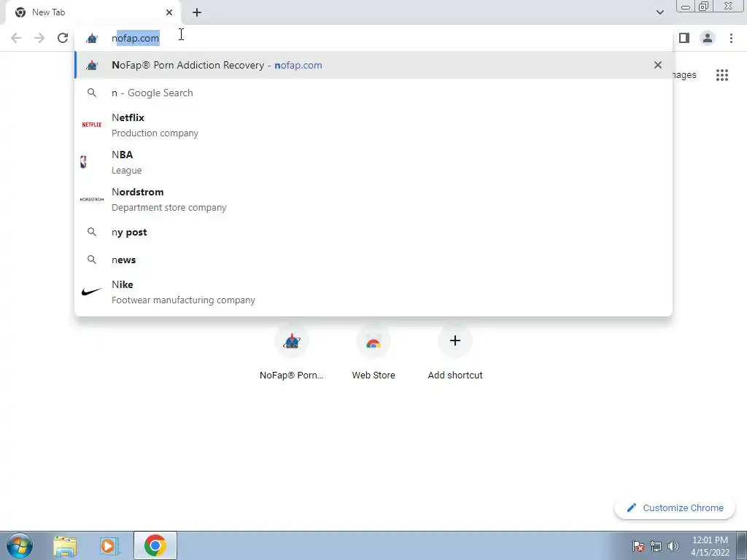Choose the 'n - Google Search' suggestion
Image resolution: width=747 pixels, height=560 pixels.
coord(373,93)
